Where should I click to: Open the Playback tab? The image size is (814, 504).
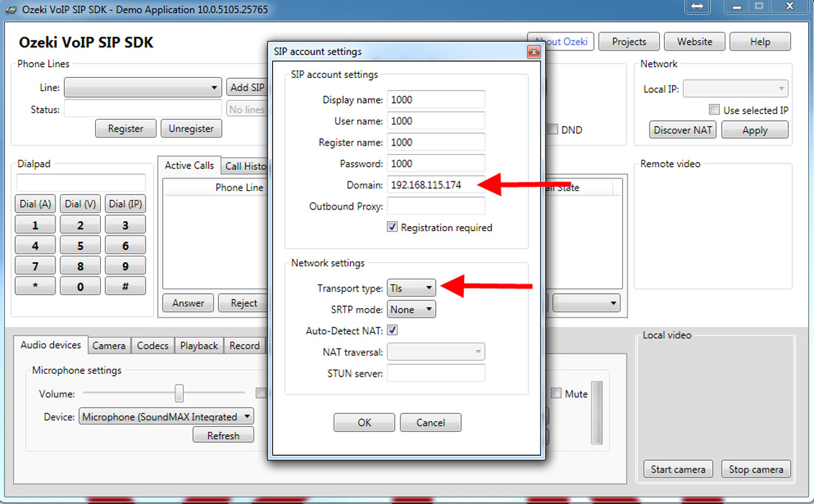point(199,346)
